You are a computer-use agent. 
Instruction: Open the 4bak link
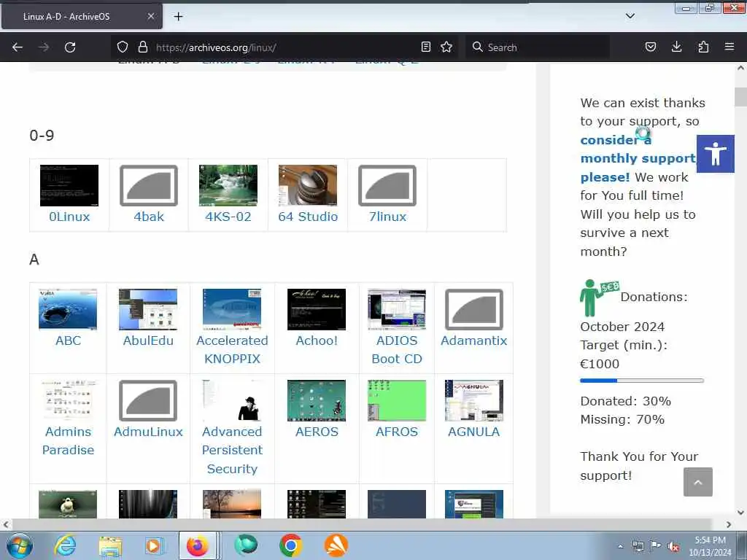[149, 217]
